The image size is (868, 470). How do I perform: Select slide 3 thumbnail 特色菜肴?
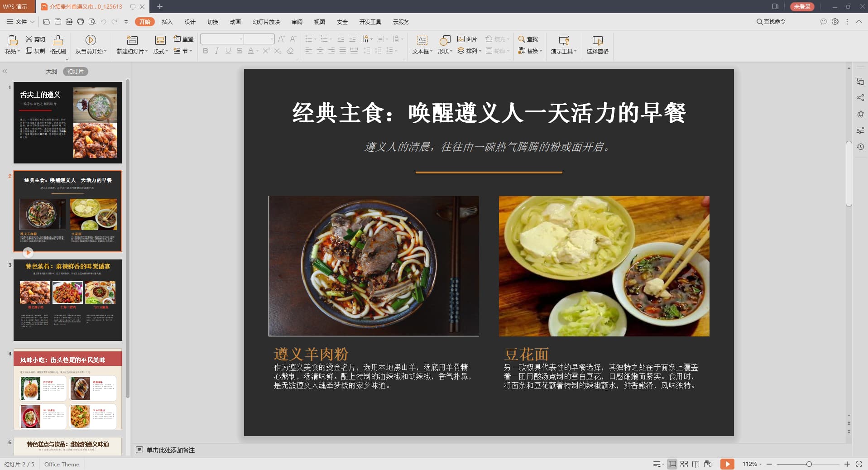click(x=68, y=300)
